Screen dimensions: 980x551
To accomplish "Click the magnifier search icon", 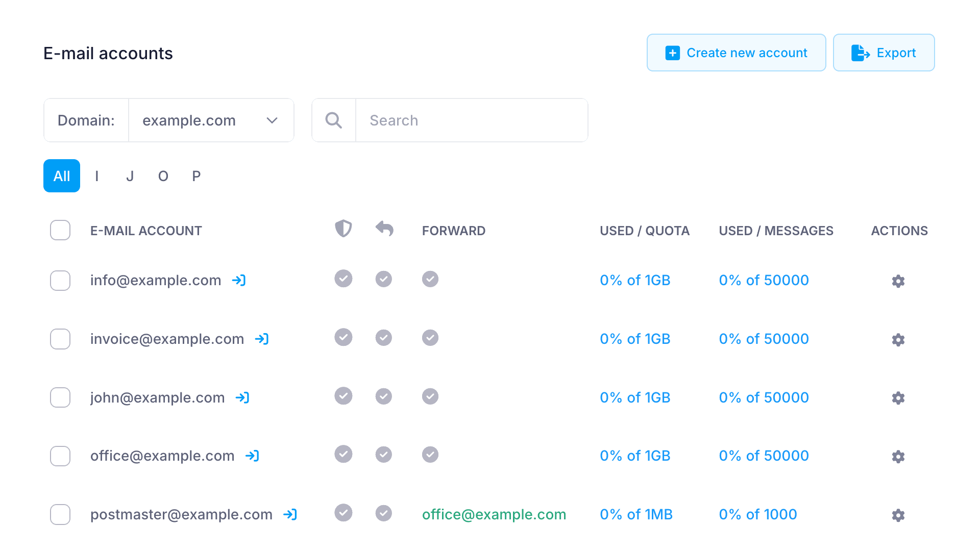I will click(334, 120).
